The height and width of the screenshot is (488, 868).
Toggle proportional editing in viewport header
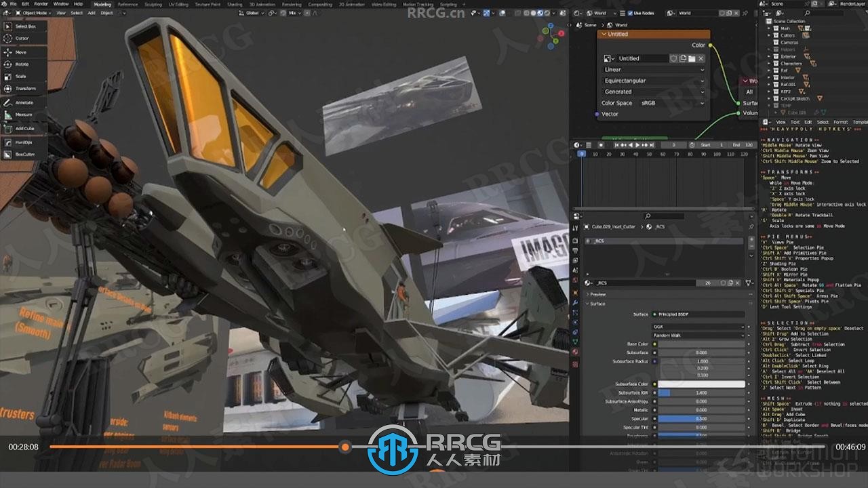pyautogui.click(x=307, y=13)
